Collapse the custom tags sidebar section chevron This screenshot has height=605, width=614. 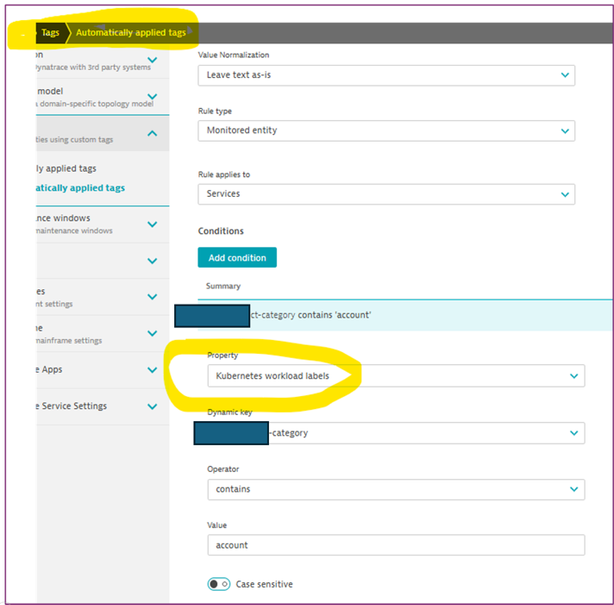tap(152, 133)
